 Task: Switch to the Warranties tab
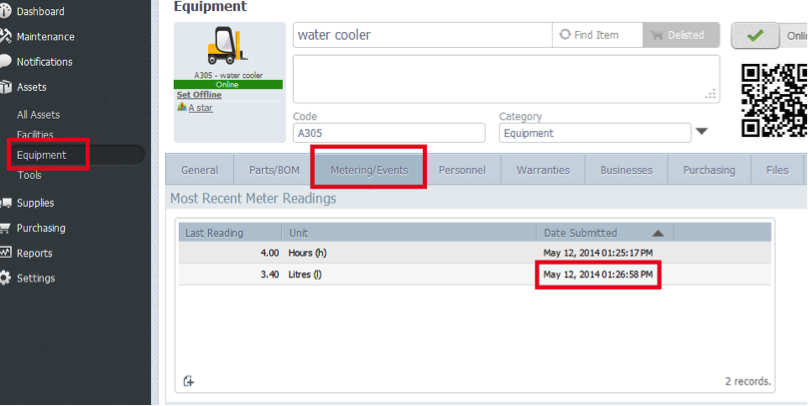(543, 170)
